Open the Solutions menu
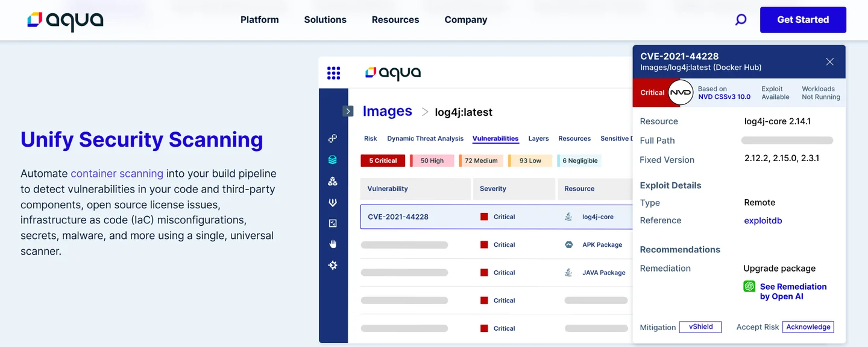The height and width of the screenshot is (347, 868). tap(325, 20)
